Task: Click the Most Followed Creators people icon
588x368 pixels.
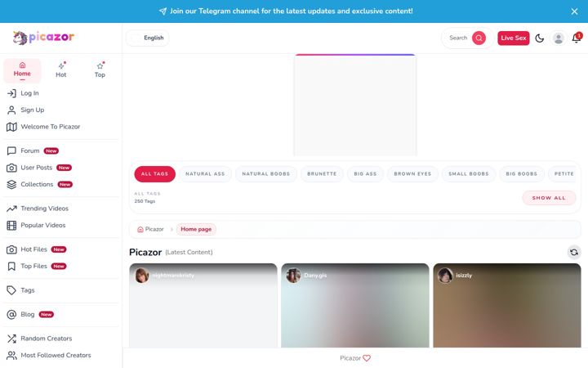Action: pos(11,355)
